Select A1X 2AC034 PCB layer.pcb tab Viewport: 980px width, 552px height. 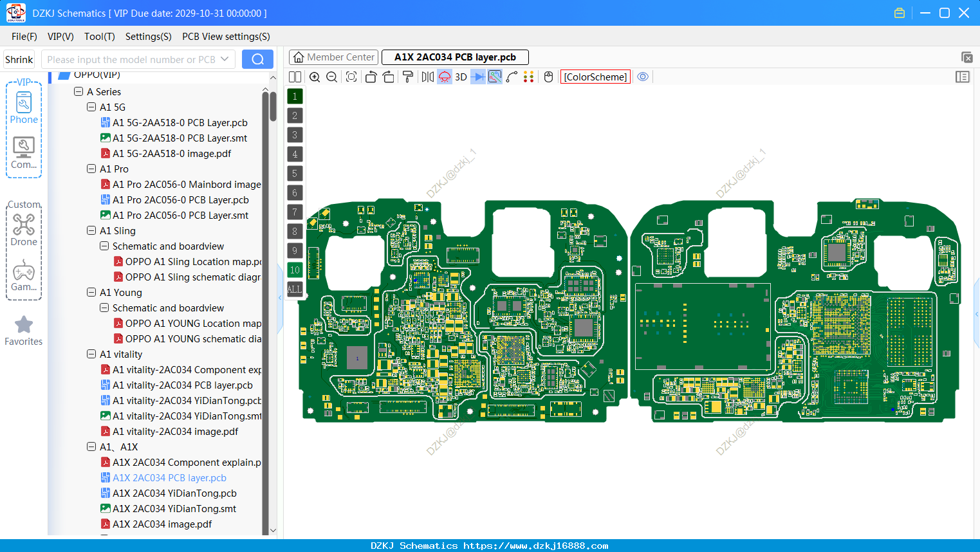point(455,57)
